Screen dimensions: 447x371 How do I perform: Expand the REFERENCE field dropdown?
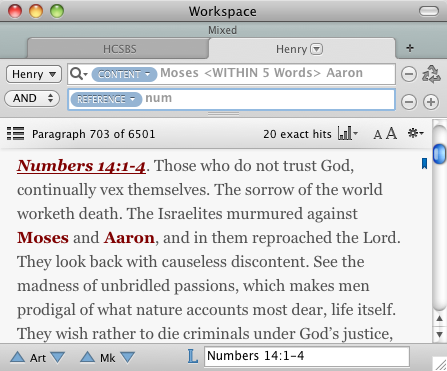(106, 99)
